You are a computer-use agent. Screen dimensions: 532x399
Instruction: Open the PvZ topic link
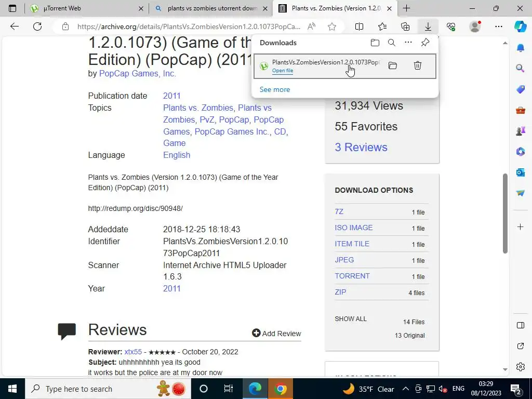coord(207,120)
